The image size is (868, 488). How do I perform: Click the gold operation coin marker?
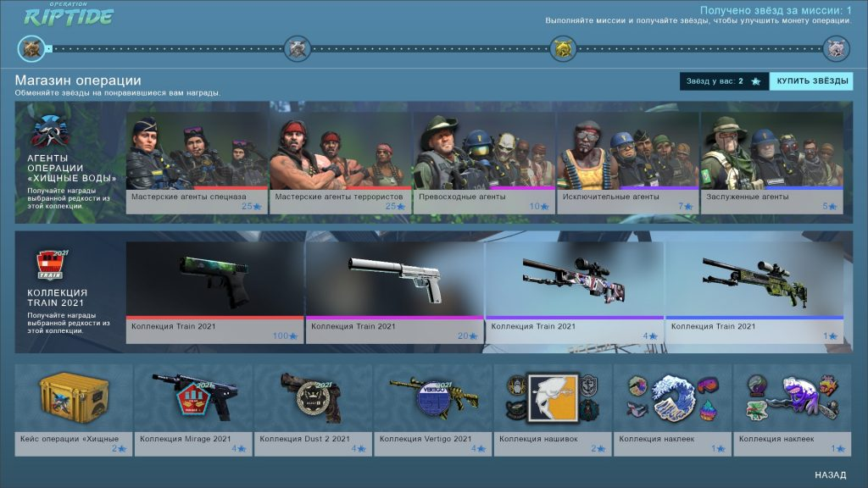[x=563, y=48]
